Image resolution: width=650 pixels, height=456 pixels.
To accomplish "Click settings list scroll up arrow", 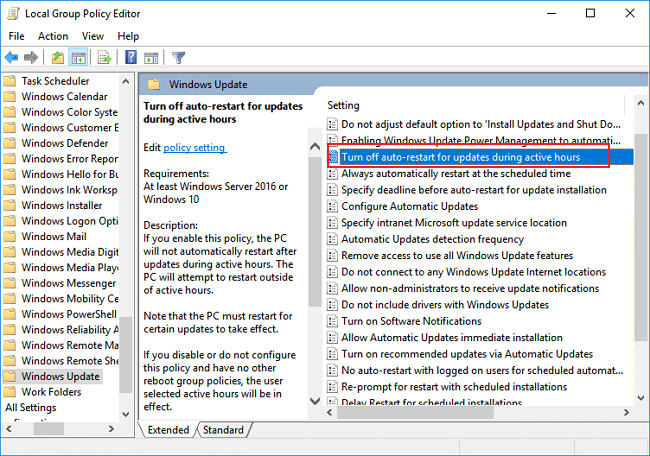I will 640,103.
